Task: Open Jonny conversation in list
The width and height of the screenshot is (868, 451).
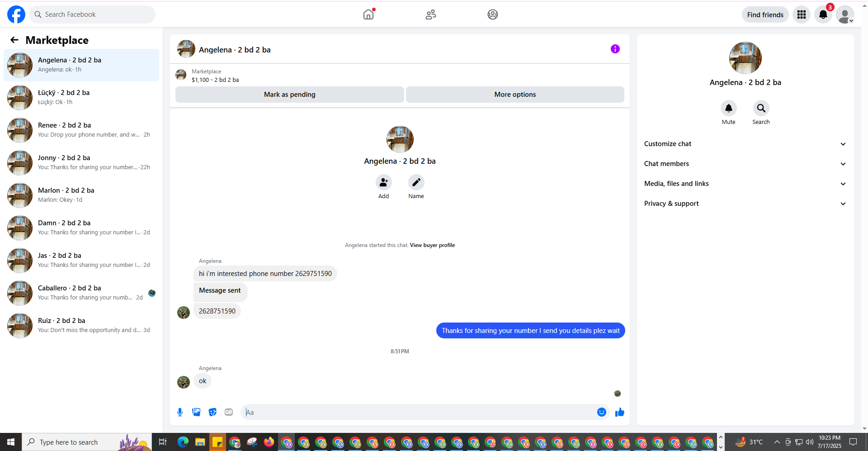Action: coord(81,163)
